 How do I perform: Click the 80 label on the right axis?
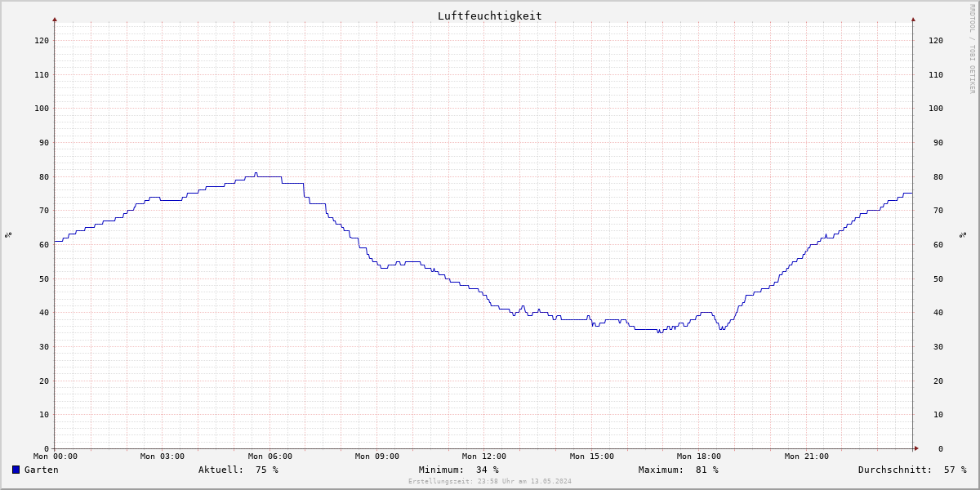point(938,176)
